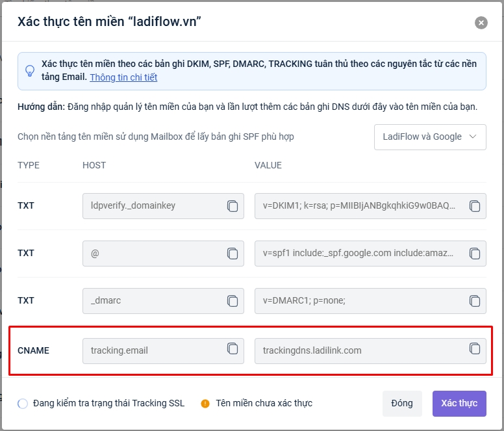Copy the tracking.email host value
This screenshot has width=504, height=431.
click(x=233, y=349)
